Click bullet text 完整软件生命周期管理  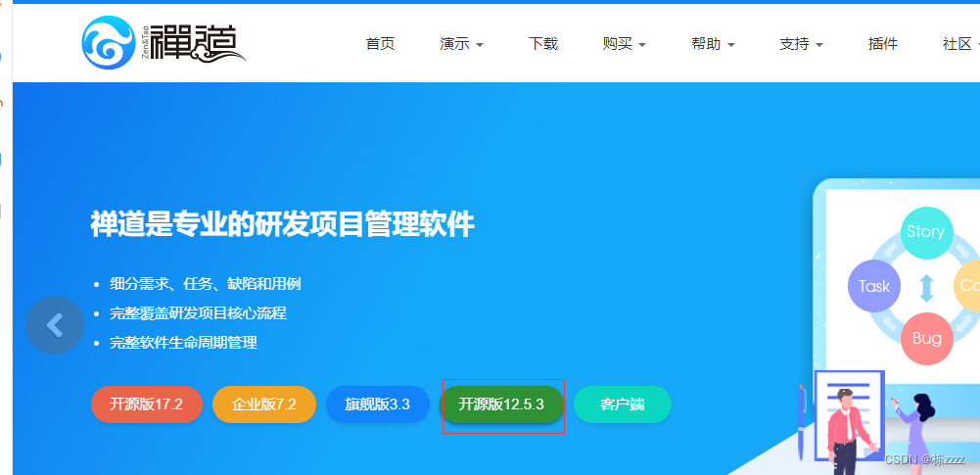click(x=184, y=343)
